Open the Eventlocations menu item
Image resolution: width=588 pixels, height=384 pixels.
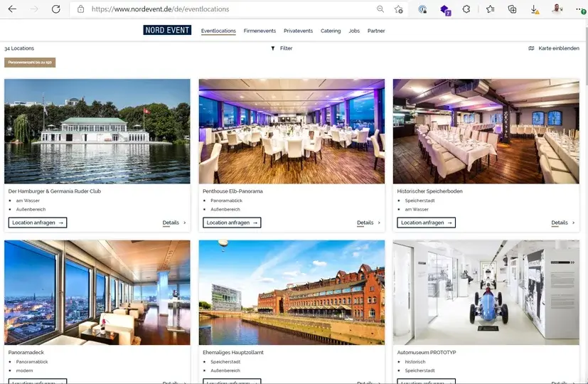(218, 31)
